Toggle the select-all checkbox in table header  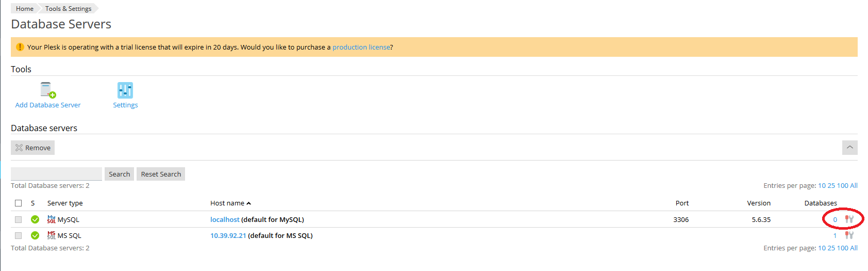point(19,203)
